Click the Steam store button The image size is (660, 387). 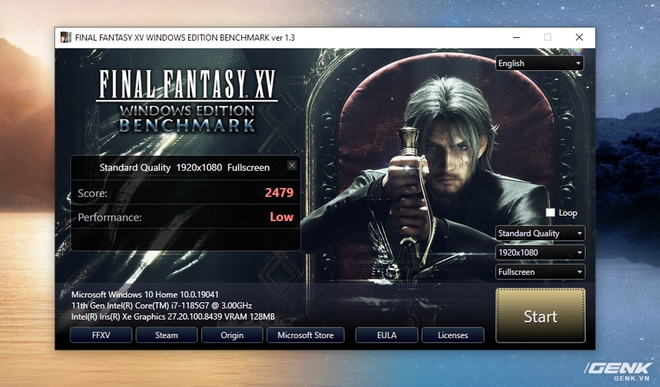[167, 335]
